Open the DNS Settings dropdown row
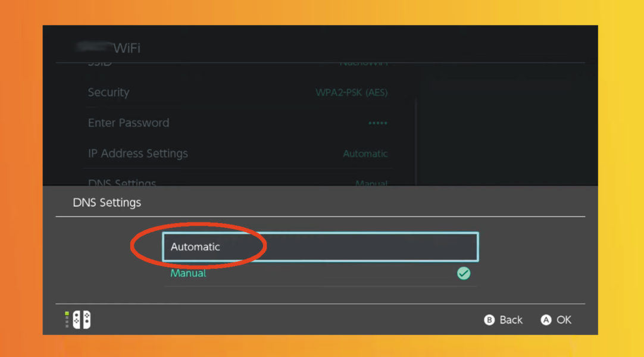Viewport: 644px width, 357px height. pos(238,183)
